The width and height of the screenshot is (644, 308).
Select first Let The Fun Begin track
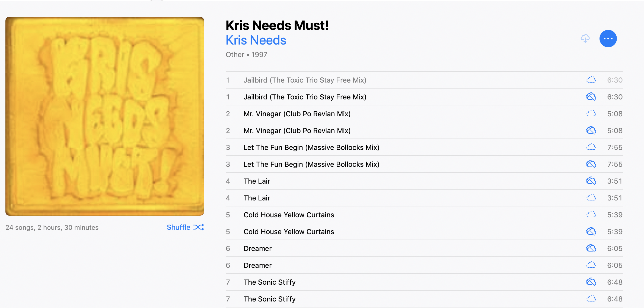424,147
